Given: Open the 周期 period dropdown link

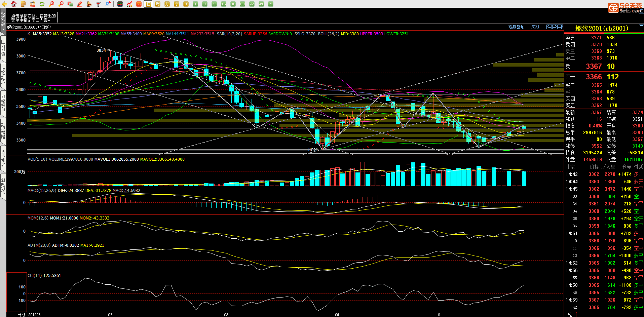Looking at the screenshot, I should 535,27.
